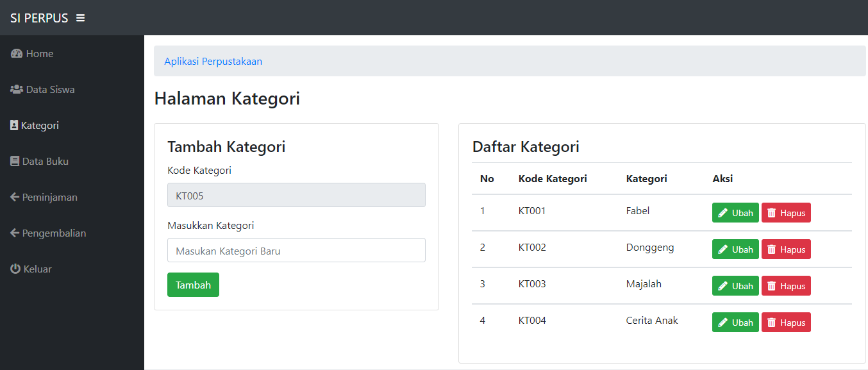Click the SI PERPUS brand title
Screen dimensions: 868x370
pyautogui.click(x=39, y=18)
